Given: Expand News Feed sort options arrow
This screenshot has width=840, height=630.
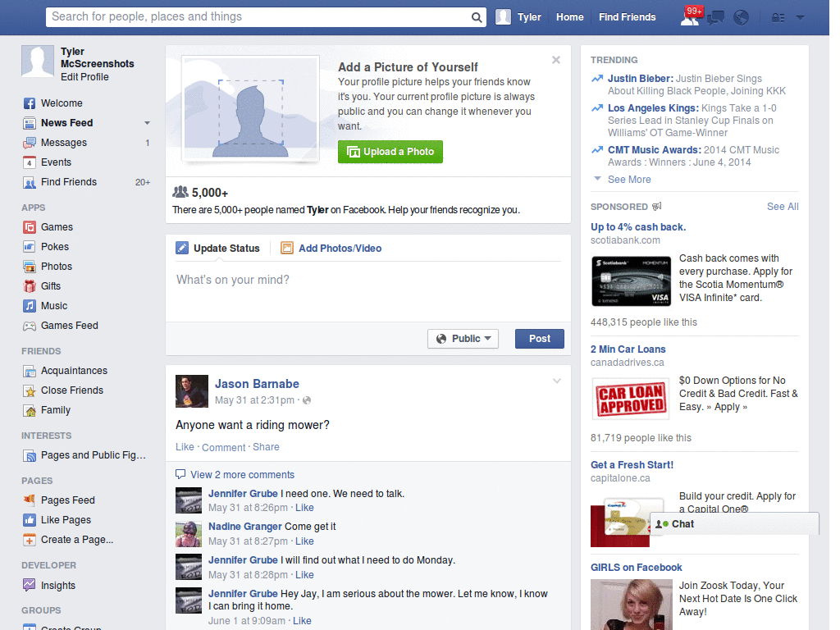Looking at the screenshot, I should tap(147, 123).
